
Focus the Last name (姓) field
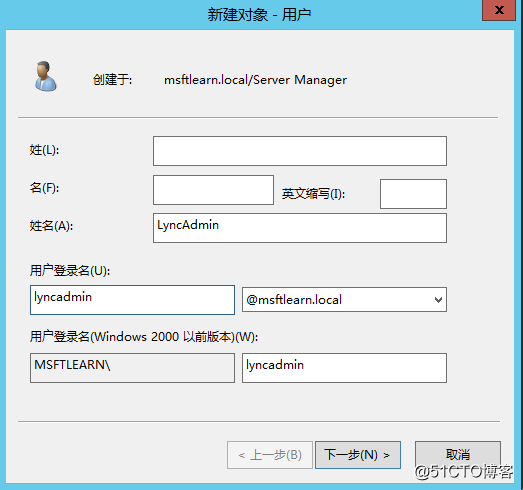pyautogui.click(x=300, y=151)
